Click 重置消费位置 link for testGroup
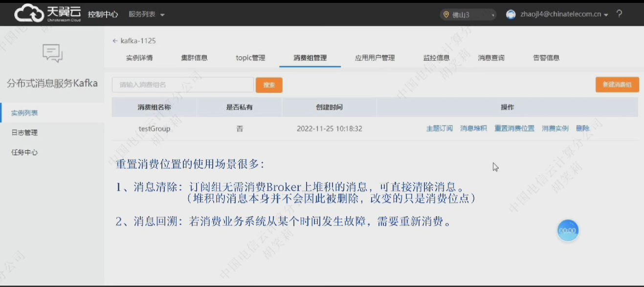The image size is (644, 287). pos(514,129)
